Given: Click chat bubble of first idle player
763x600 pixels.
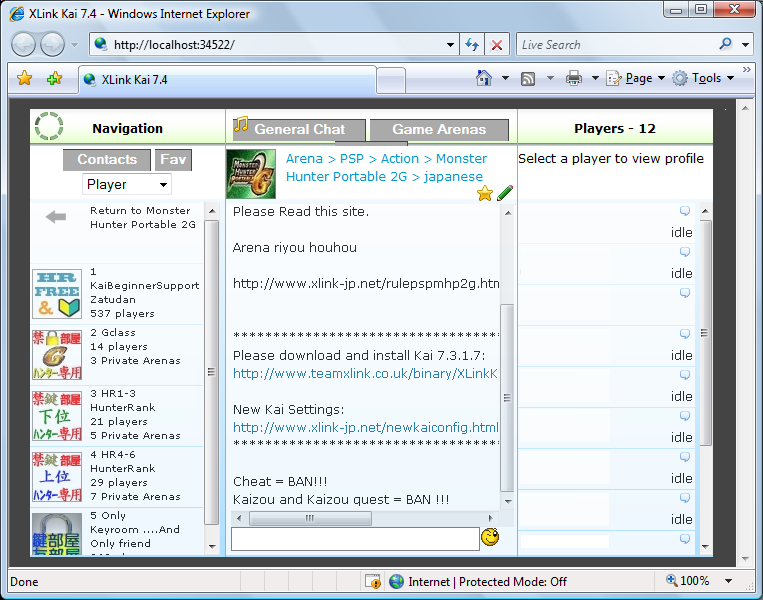Looking at the screenshot, I should pyautogui.click(x=685, y=211).
